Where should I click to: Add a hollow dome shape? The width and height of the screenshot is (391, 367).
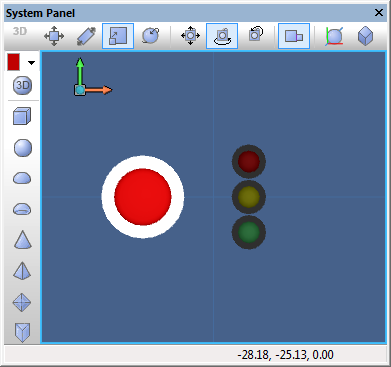tap(22, 209)
